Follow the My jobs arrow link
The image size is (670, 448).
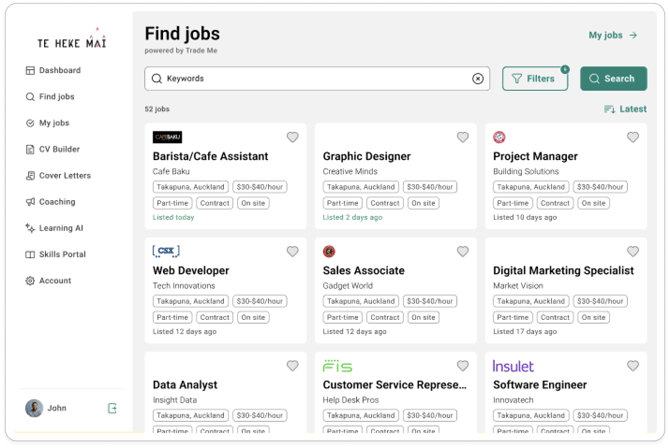click(612, 35)
